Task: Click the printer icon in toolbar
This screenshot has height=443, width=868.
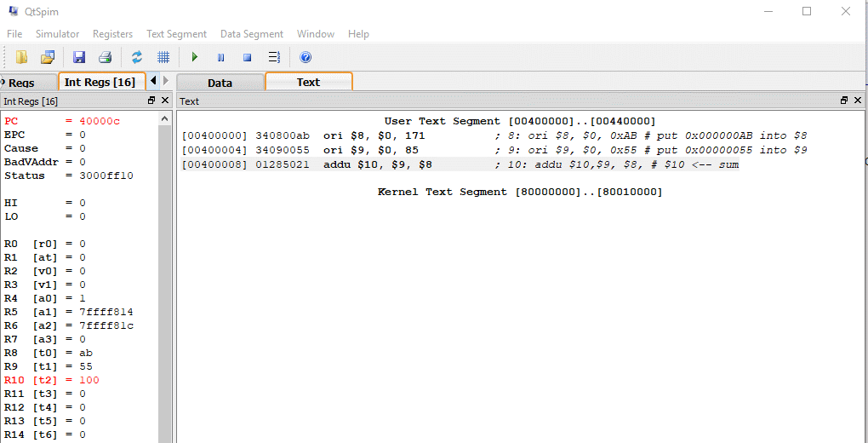Action: click(105, 57)
